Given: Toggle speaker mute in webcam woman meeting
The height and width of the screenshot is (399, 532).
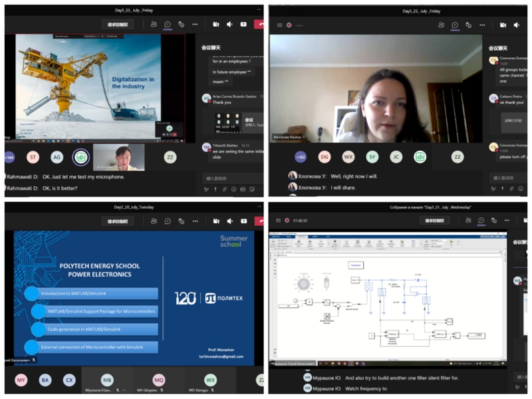Looking at the screenshot, I should point(515,25).
